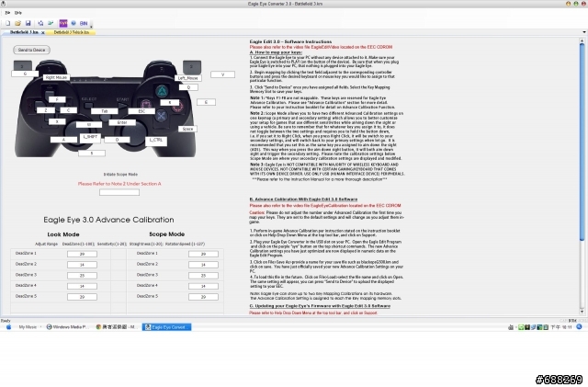Edit Scope Mode DeadZone 4 value field
The width and height of the screenshot is (588, 387).
click(x=203, y=286)
